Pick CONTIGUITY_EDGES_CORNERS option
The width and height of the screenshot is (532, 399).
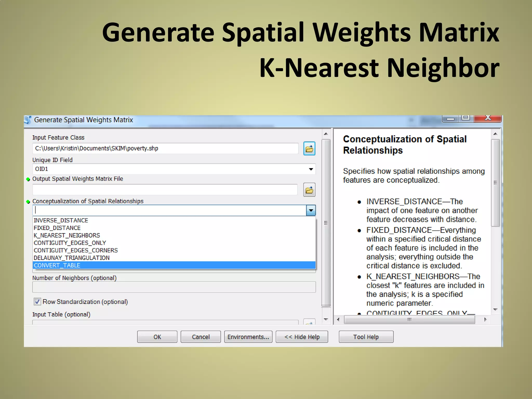coord(174,250)
